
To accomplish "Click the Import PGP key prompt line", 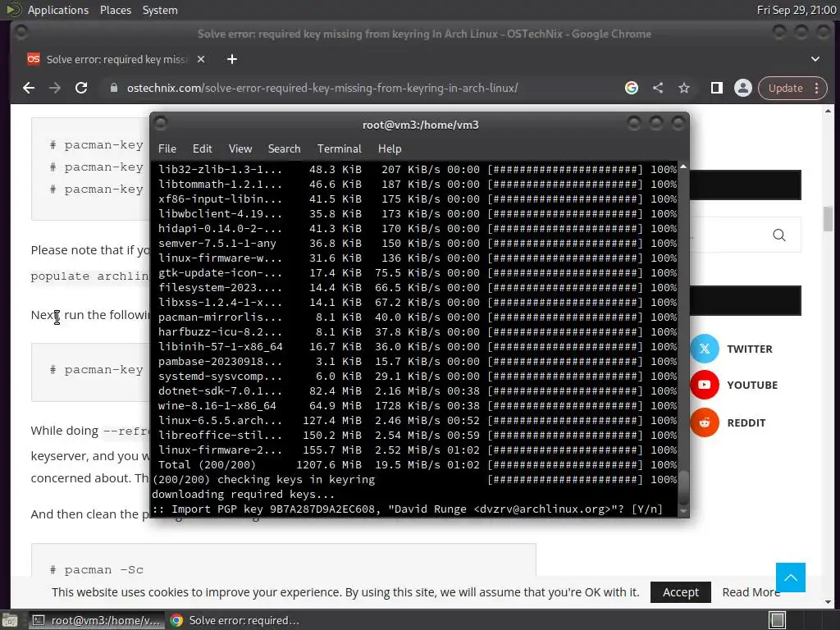I will point(407,509).
